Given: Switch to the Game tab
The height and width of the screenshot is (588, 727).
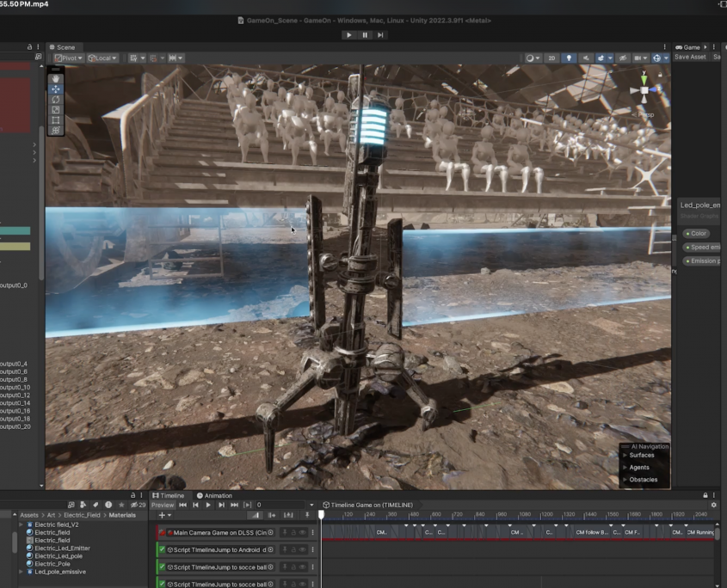Looking at the screenshot, I should [x=691, y=47].
